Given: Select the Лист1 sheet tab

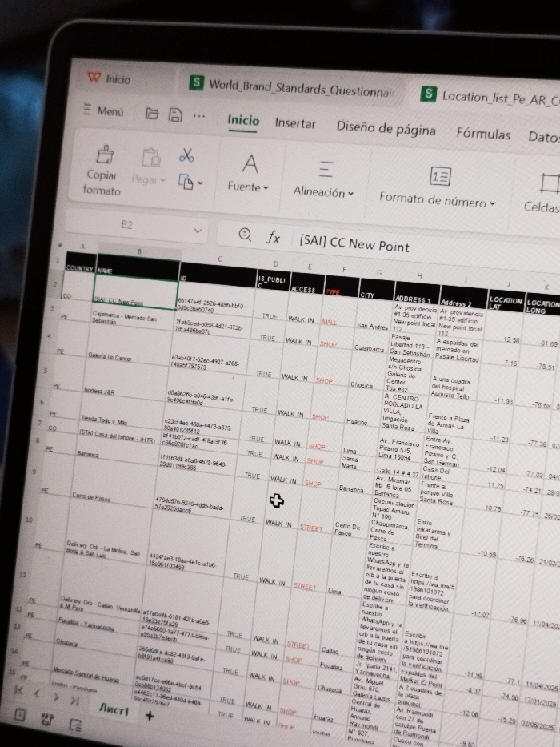Looking at the screenshot, I should pos(114,710).
